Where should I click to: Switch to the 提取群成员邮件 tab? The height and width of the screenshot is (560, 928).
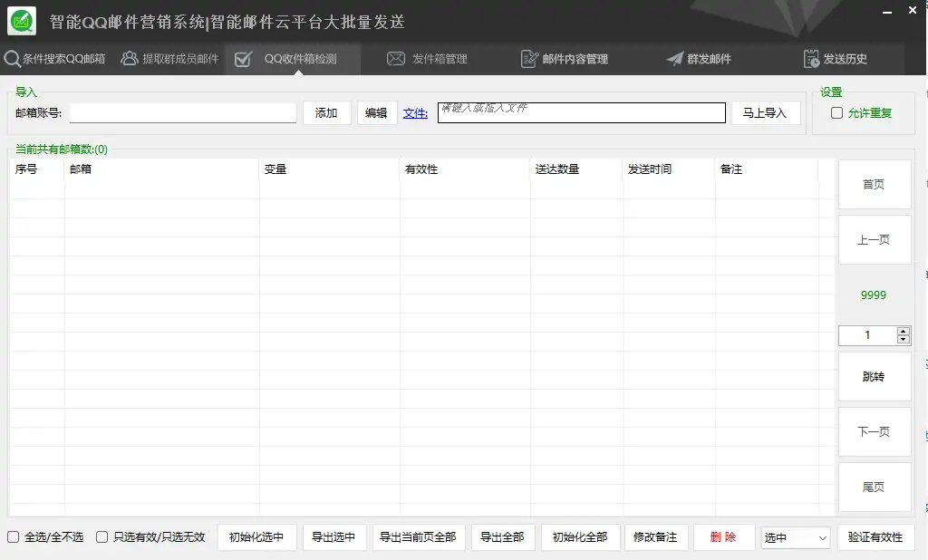169,59
